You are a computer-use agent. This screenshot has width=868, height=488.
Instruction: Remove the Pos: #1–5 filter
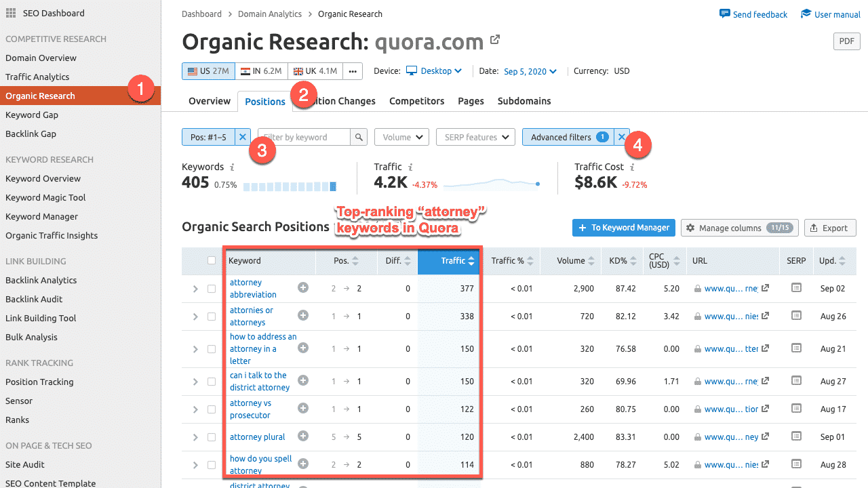click(243, 137)
